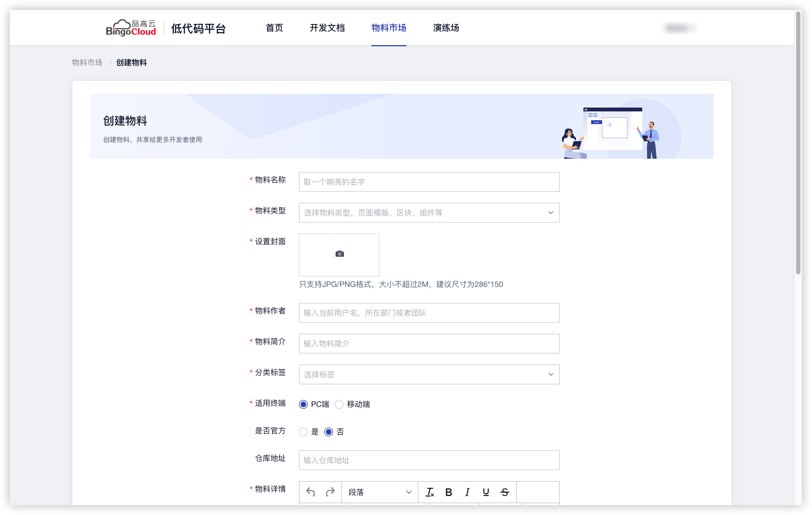Screen dimensions: 812x515
Task: Click the redo arrow in editor toolbar
Action: 330,492
